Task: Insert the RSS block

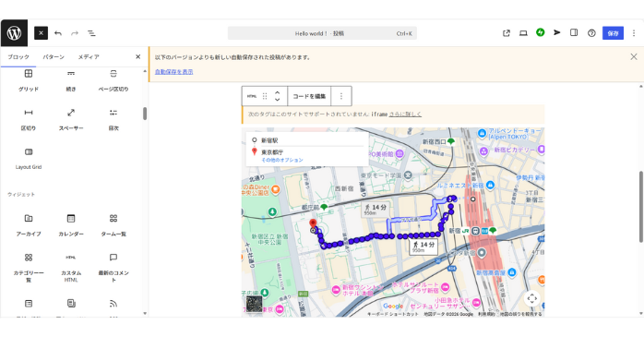Action: coord(113,307)
